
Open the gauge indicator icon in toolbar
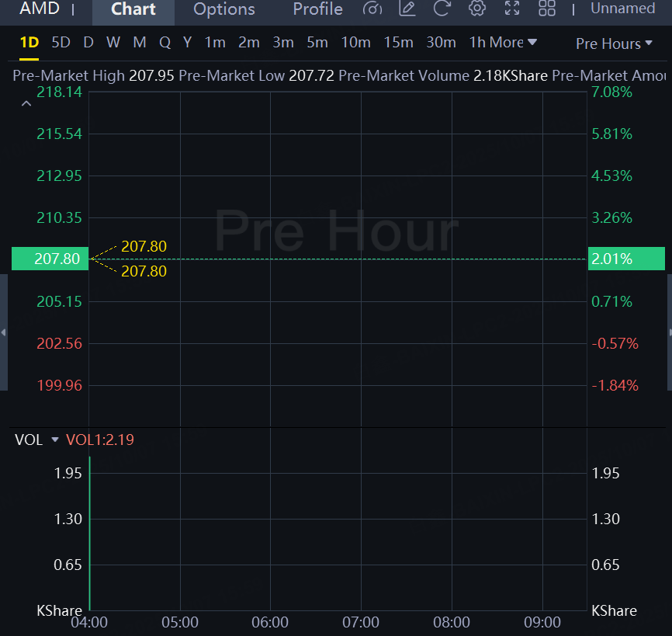[372, 9]
